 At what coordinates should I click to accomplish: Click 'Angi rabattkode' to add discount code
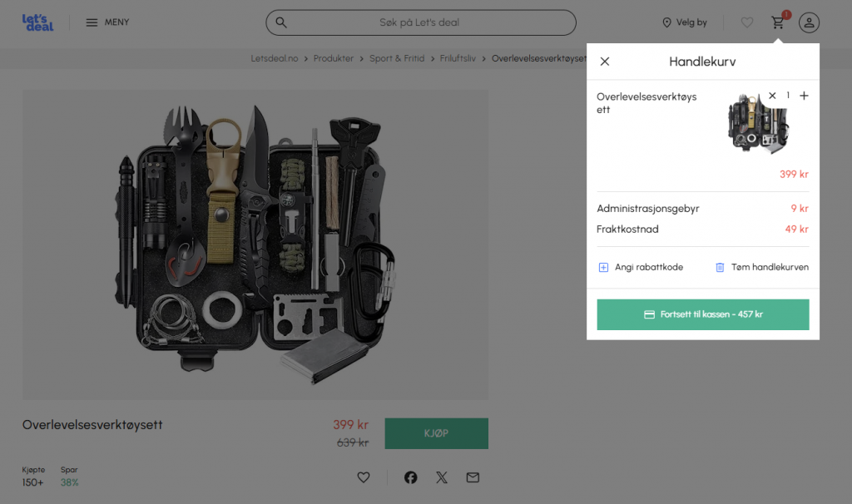[641, 267]
